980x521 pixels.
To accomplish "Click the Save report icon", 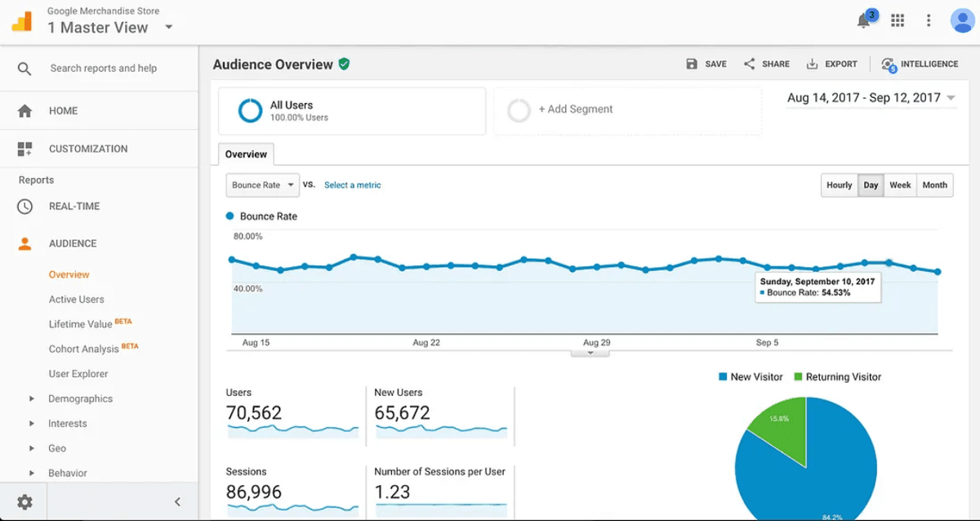I will point(706,64).
